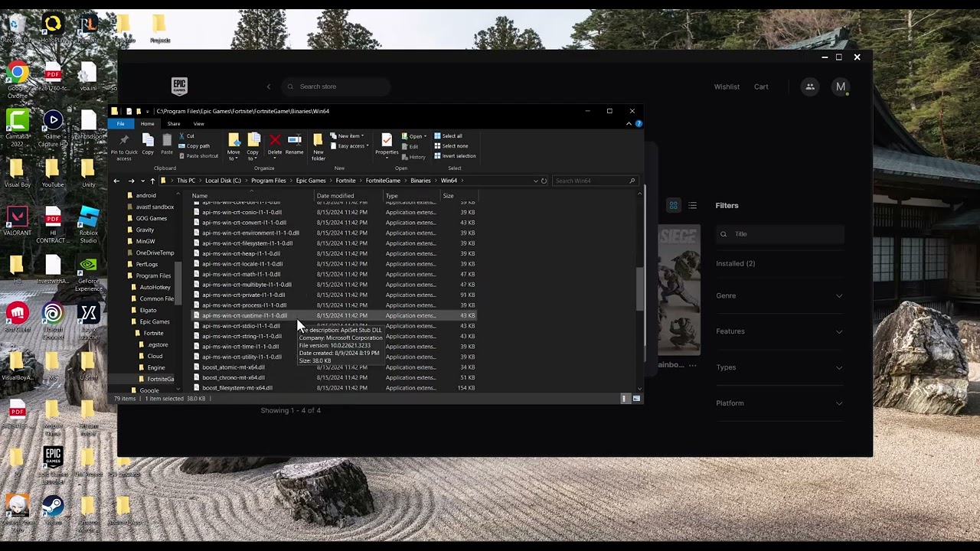
Task: Switch to the View ribbon tab
Action: (x=199, y=124)
